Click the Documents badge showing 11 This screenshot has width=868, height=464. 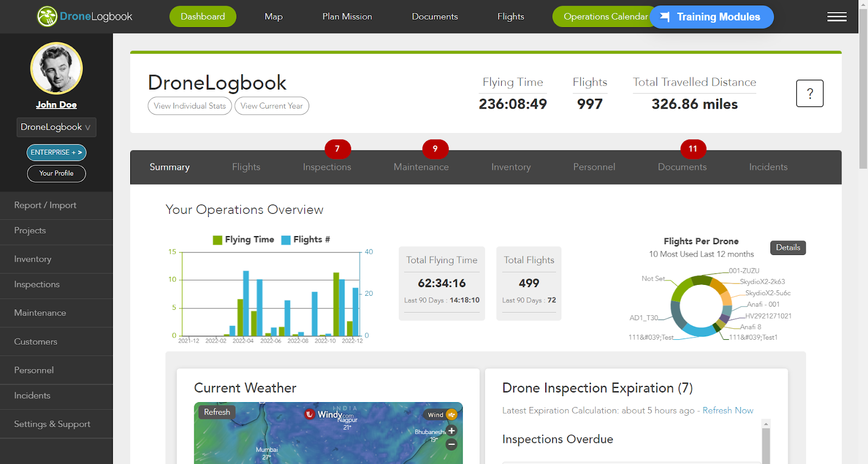click(693, 149)
